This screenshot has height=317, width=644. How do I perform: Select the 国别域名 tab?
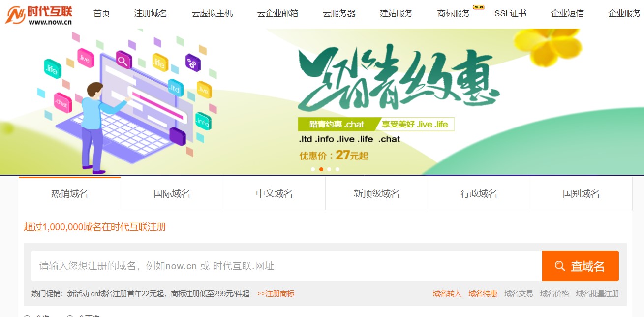pyautogui.click(x=581, y=193)
